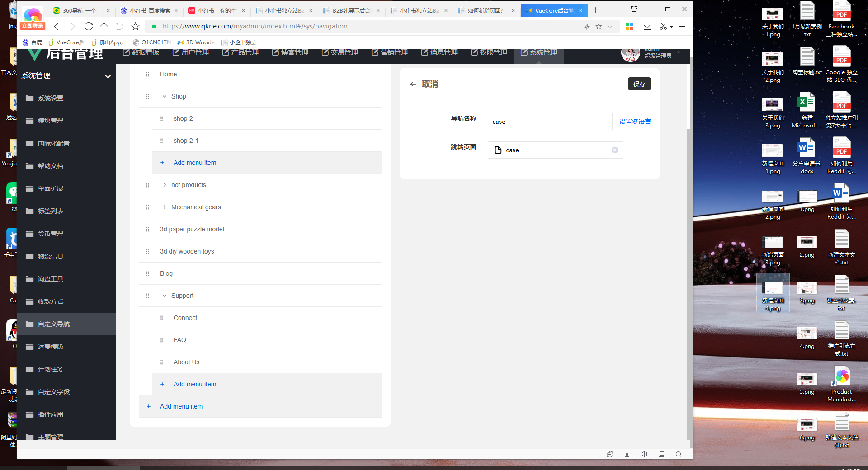Click the 设置多语言 link
Image resolution: width=868 pixels, height=470 pixels.
[635, 122]
